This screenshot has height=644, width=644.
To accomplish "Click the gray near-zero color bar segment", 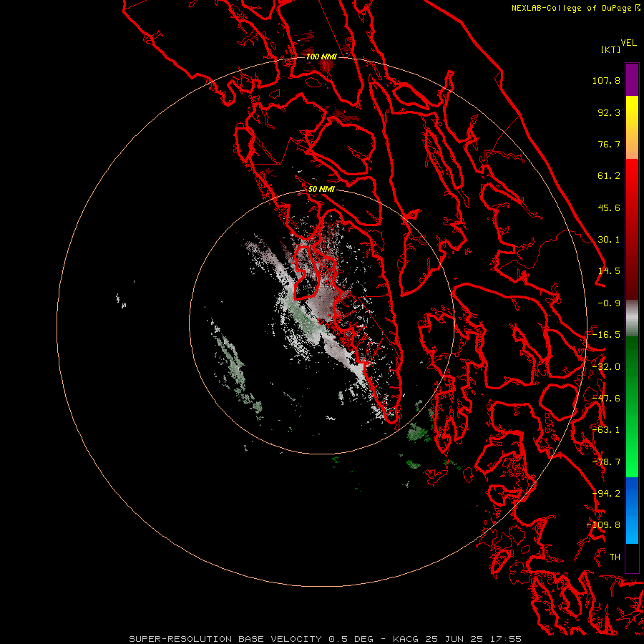I will 632,318.
